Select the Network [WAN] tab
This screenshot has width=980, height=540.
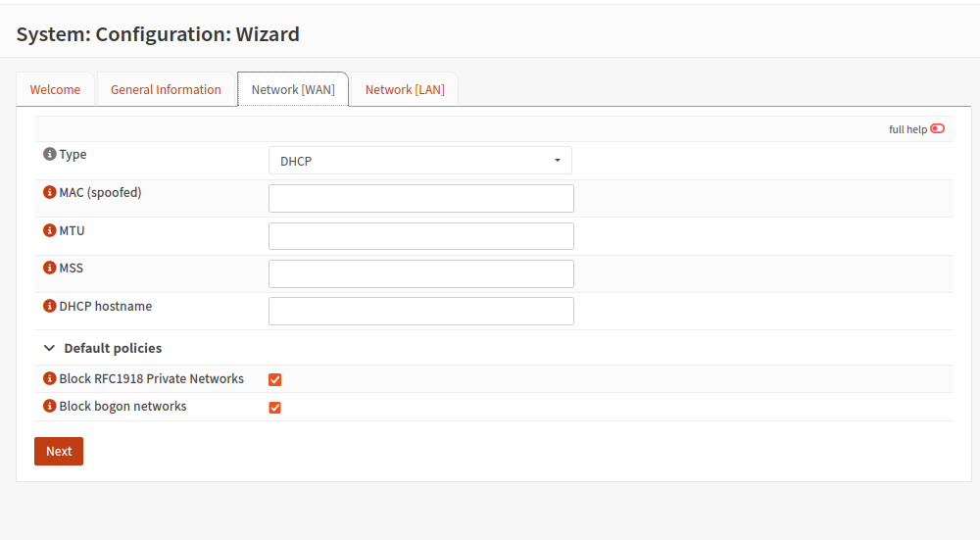(x=293, y=90)
